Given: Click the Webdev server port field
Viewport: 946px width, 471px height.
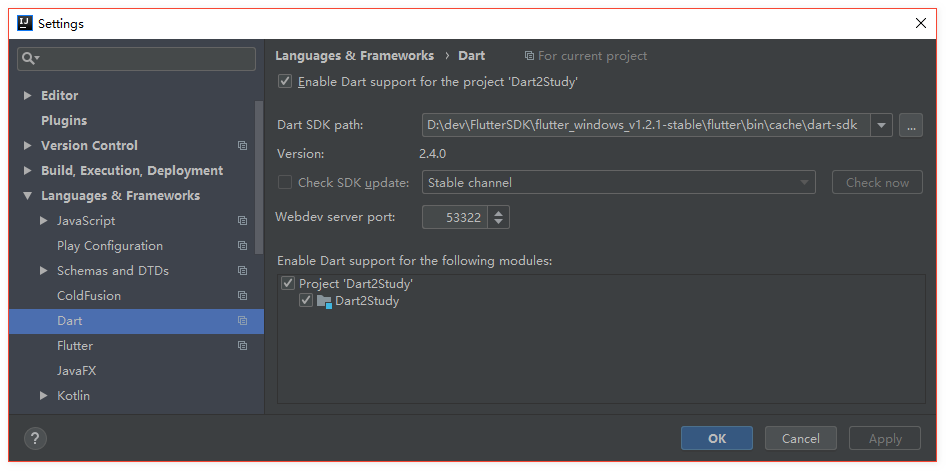Looking at the screenshot, I should click(x=455, y=217).
